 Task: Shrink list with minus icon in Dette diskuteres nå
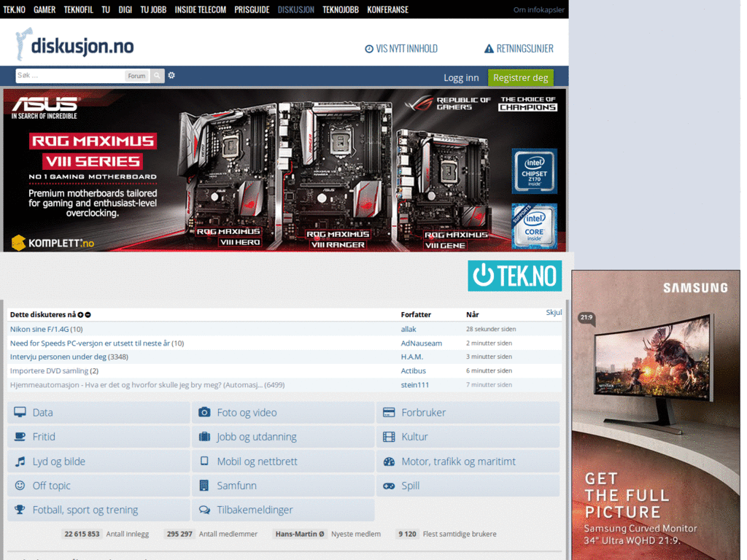(x=88, y=315)
